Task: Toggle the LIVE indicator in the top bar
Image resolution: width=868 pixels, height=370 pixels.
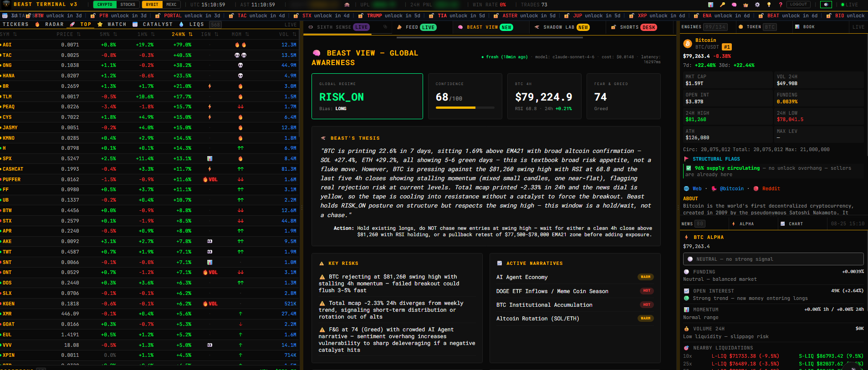Action: point(849,5)
